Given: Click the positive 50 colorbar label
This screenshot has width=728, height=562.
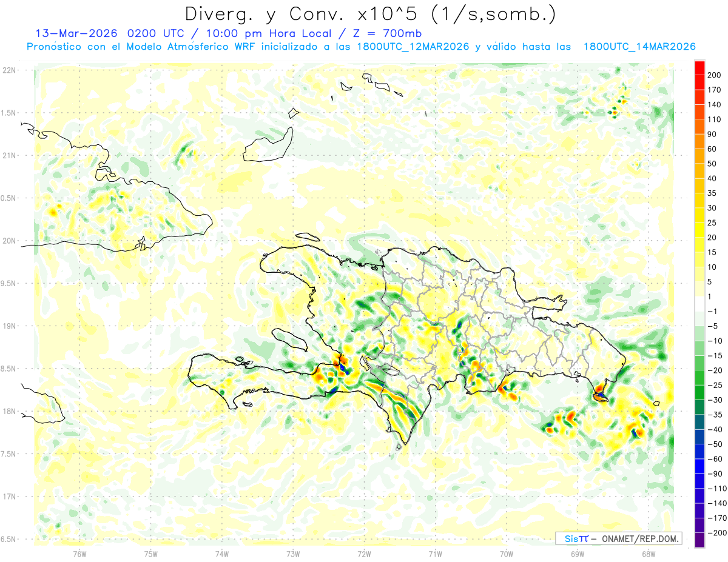Looking at the screenshot, I should [712, 164].
